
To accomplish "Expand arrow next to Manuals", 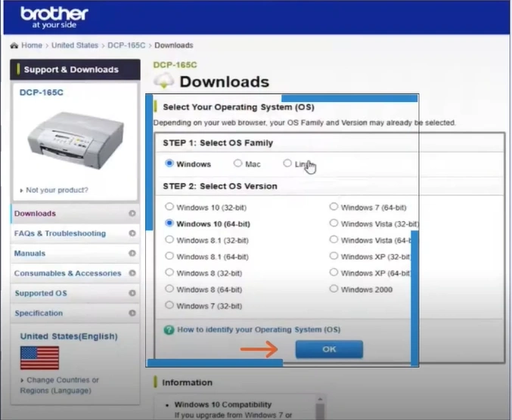I will 132,254.
